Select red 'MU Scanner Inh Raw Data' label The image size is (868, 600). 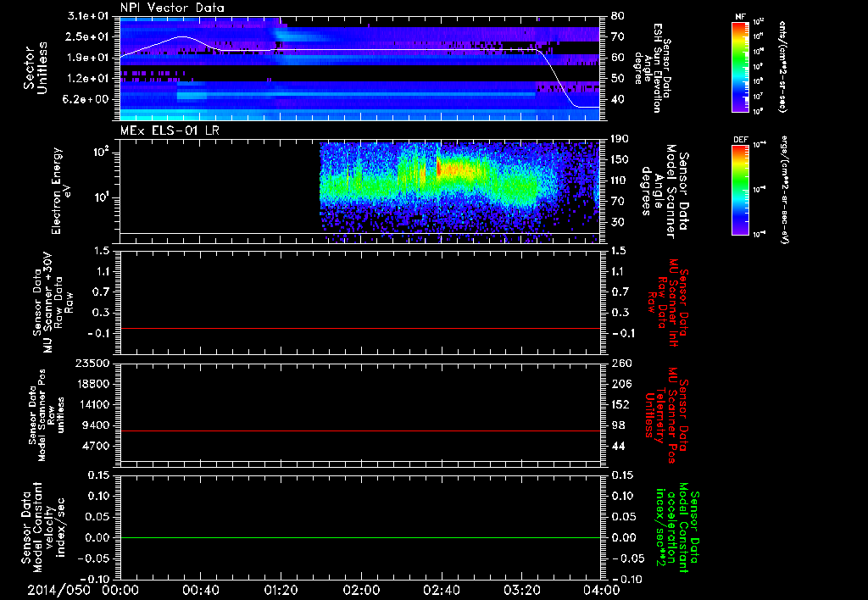click(x=668, y=303)
